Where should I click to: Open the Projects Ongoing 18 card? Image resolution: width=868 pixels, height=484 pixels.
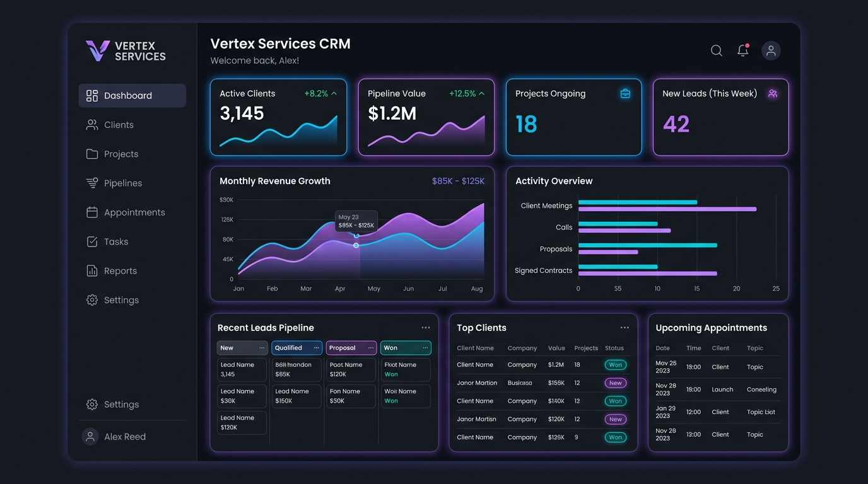pos(574,117)
